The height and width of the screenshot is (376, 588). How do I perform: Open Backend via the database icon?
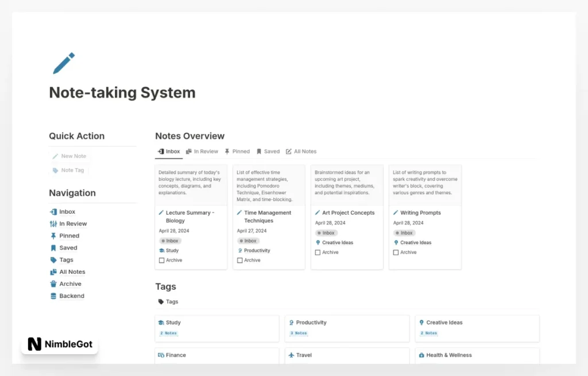click(55, 296)
